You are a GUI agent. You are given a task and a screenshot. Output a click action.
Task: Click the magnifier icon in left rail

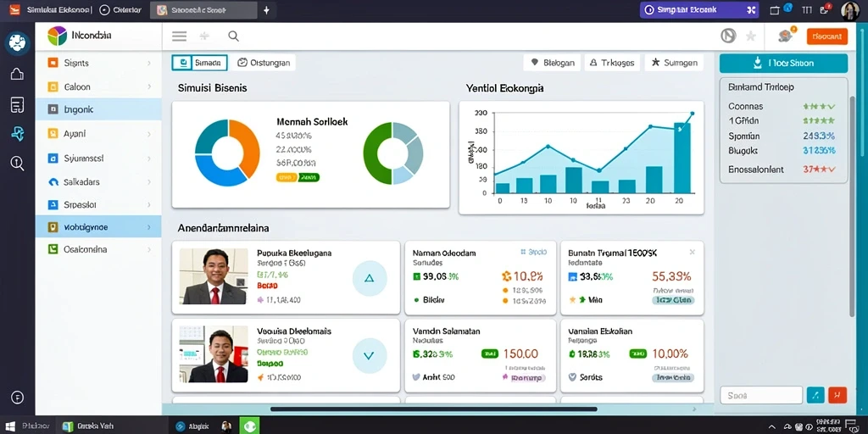[17, 163]
